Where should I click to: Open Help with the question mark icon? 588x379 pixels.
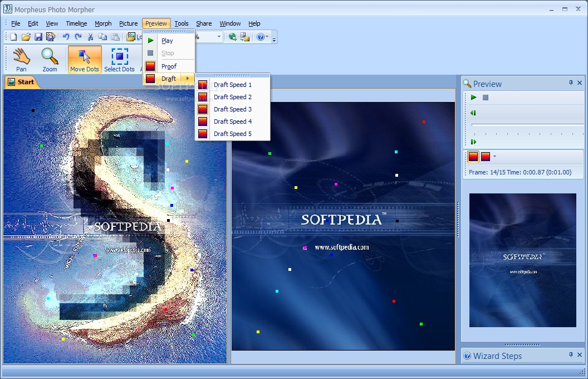pyautogui.click(x=260, y=37)
